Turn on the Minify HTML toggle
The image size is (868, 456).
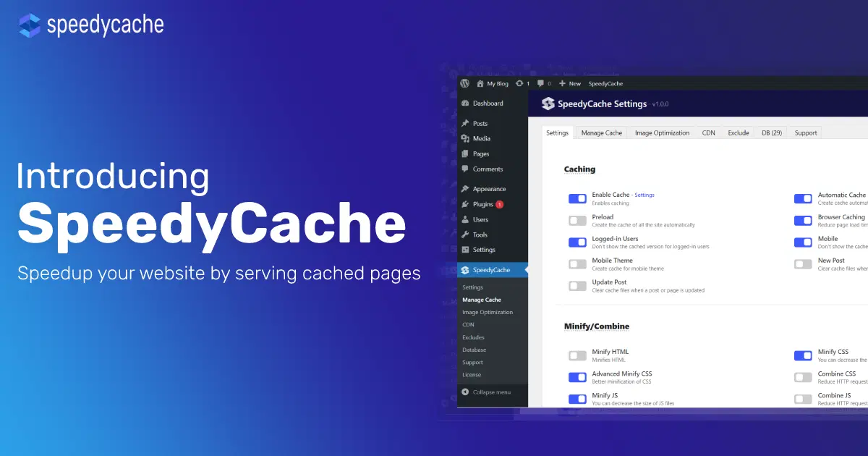[x=577, y=355]
